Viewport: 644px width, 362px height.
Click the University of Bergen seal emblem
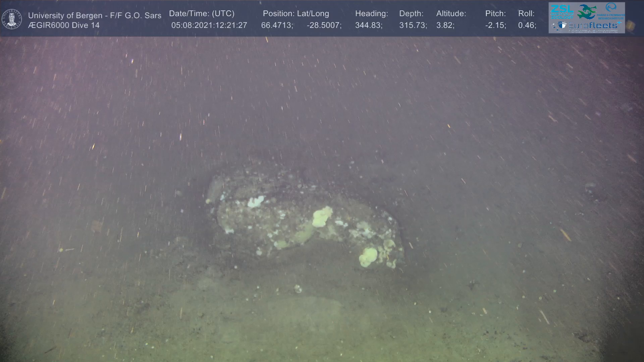[x=12, y=19]
